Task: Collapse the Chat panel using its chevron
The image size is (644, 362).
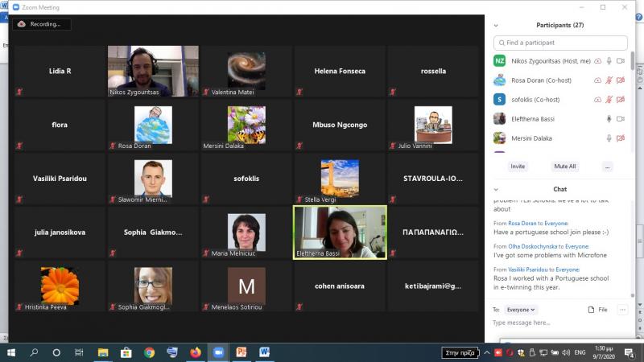Action: pos(496,189)
